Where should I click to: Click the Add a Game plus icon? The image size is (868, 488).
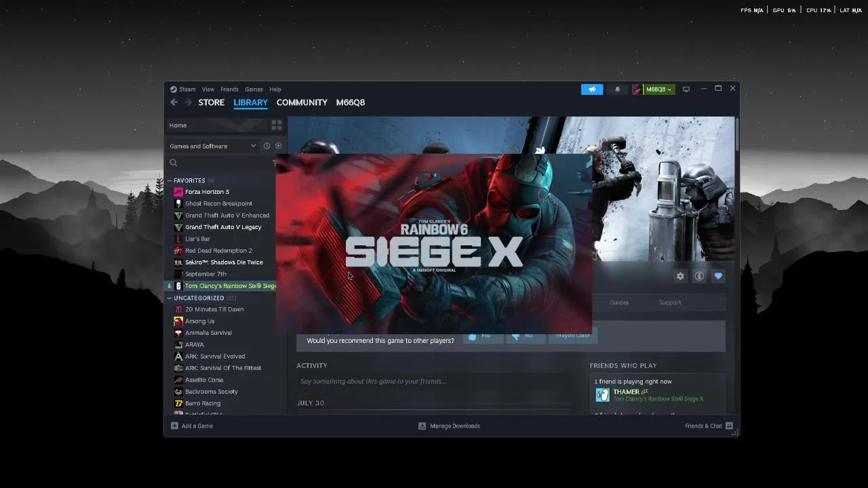(174, 426)
